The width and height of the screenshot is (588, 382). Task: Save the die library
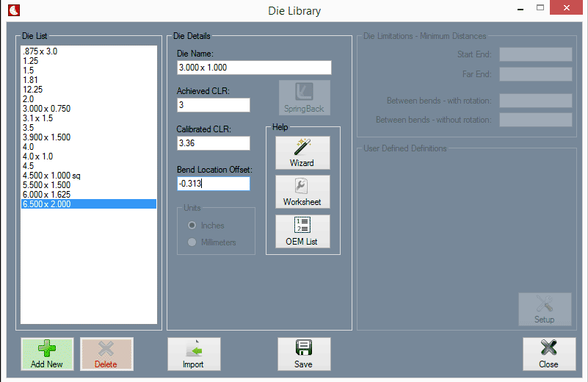click(x=303, y=354)
